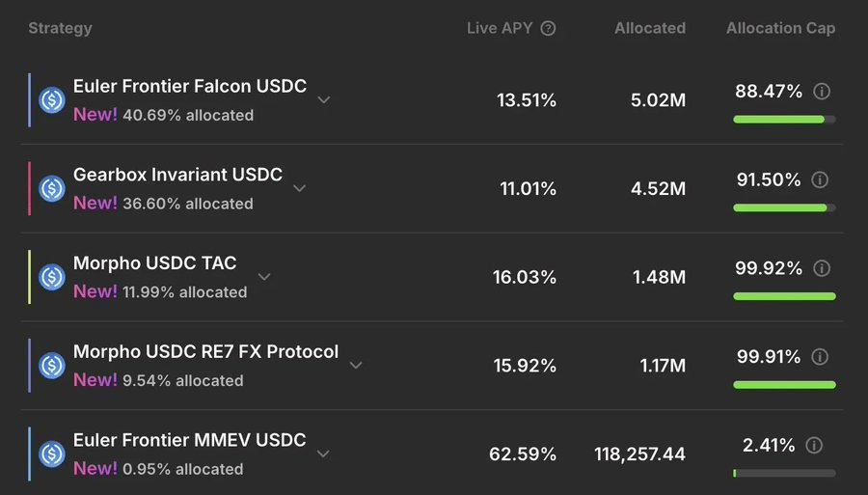Expand Euler Frontier MMEV USDC chevron
The width and height of the screenshot is (868, 495).
[x=324, y=454]
